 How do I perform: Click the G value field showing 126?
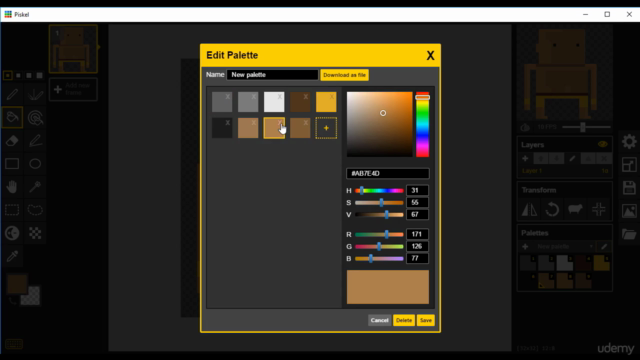click(x=417, y=247)
